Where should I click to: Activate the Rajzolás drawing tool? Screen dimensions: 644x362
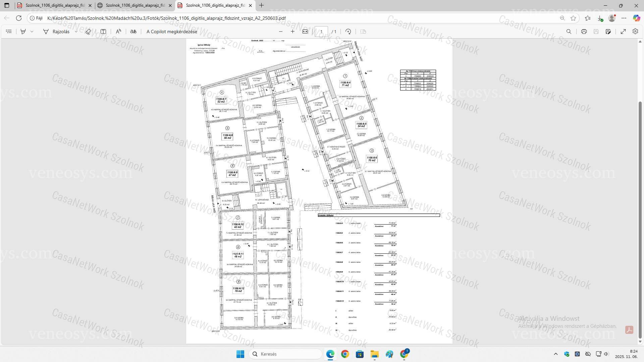[56, 32]
